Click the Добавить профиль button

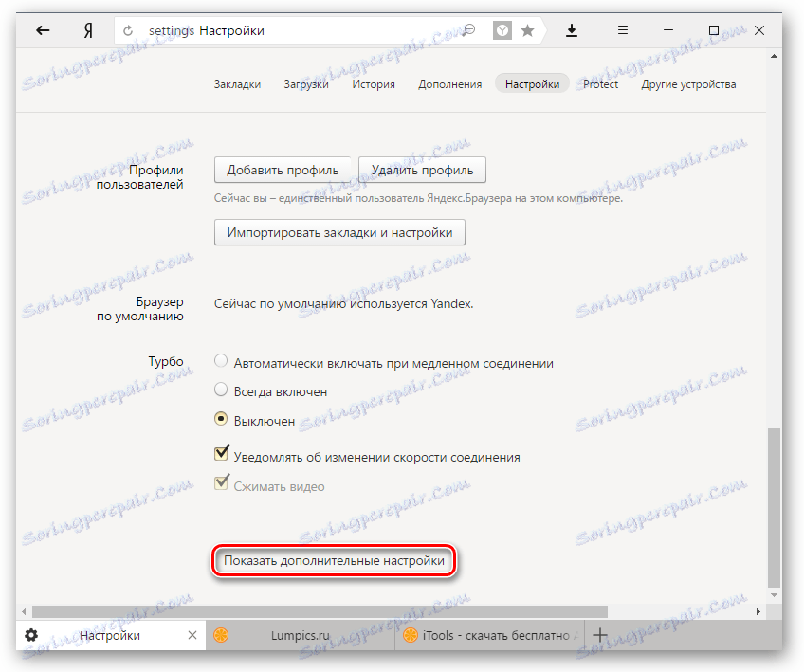pos(283,171)
